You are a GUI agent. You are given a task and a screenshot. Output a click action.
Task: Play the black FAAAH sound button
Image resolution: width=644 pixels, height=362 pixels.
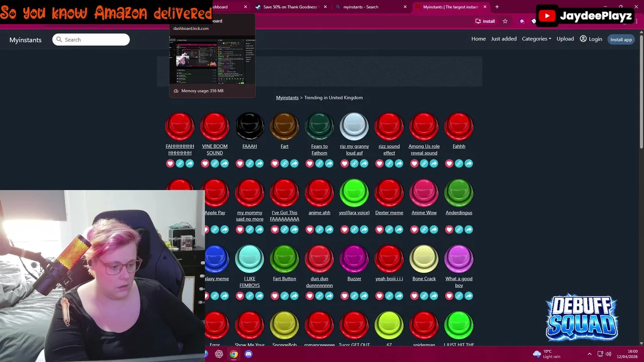click(x=250, y=126)
